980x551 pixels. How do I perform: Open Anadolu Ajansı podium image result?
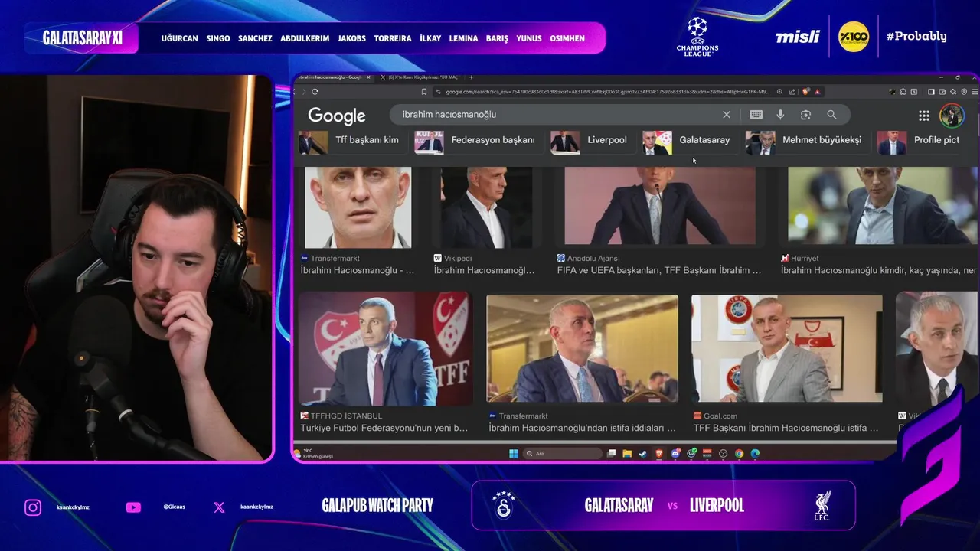point(660,206)
